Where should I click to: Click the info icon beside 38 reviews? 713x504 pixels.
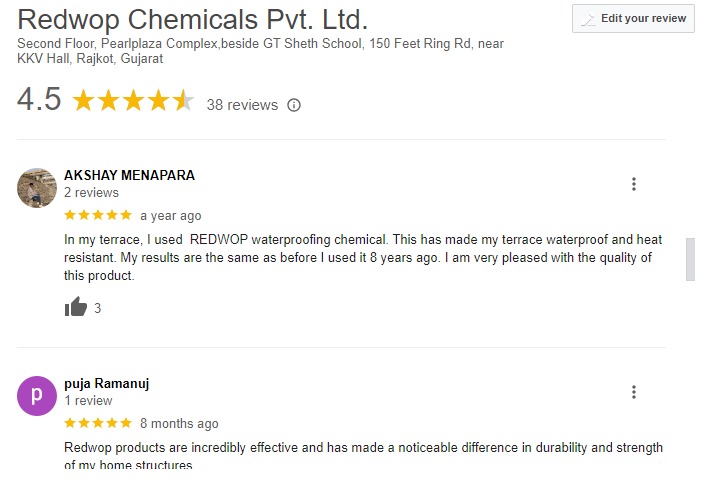pyautogui.click(x=294, y=105)
